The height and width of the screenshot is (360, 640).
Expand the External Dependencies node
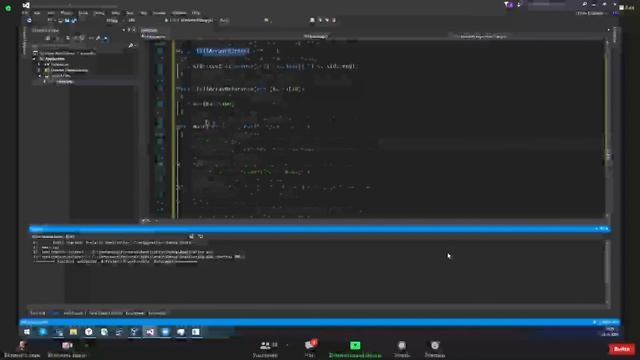tap(40, 70)
